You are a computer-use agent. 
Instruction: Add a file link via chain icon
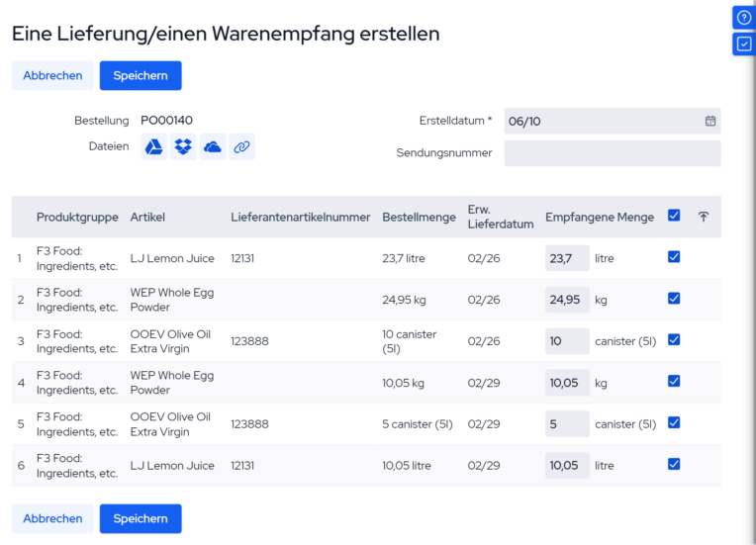pyautogui.click(x=242, y=146)
